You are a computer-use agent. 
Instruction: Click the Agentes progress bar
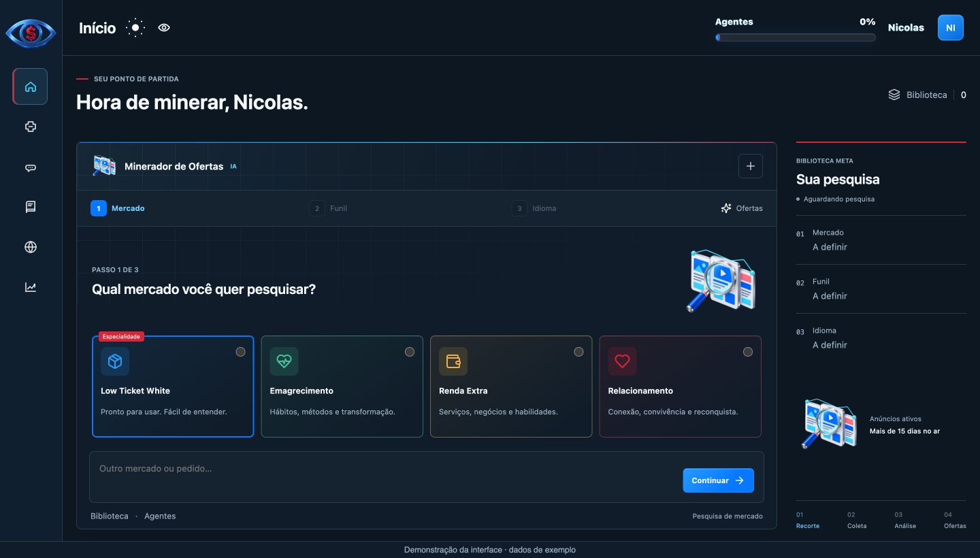(796, 37)
